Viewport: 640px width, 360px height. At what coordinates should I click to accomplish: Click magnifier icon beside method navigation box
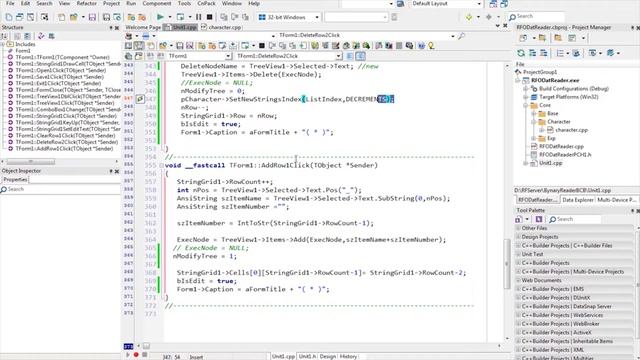[x=462, y=36]
